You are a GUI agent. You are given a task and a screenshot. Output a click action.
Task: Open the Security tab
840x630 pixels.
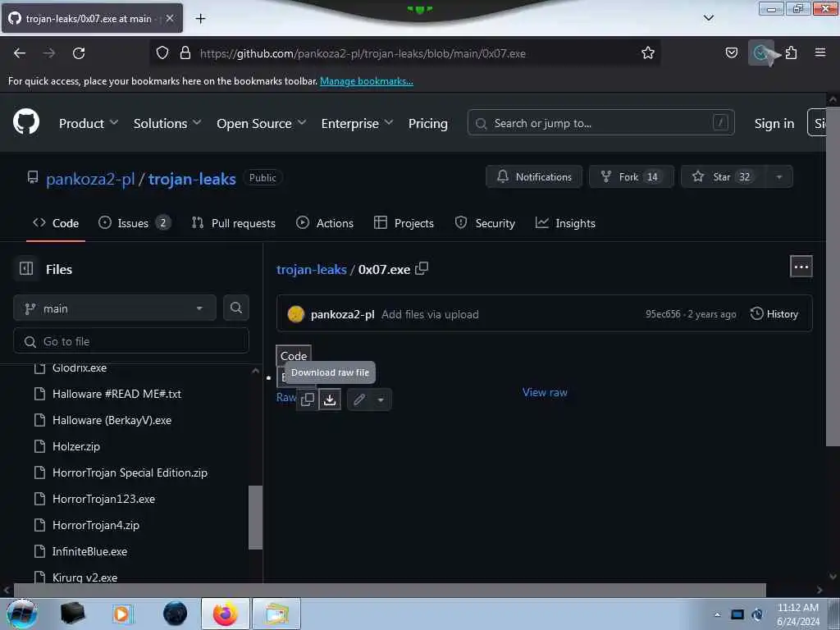pyautogui.click(x=485, y=223)
